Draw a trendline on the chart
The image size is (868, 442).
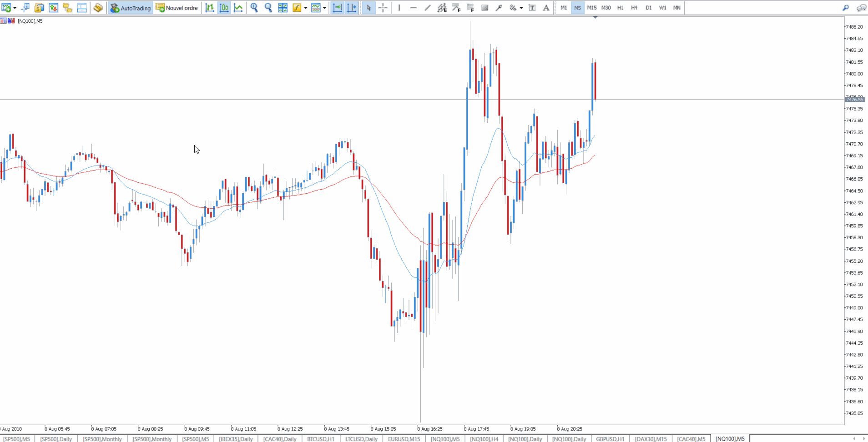click(x=427, y=8)
